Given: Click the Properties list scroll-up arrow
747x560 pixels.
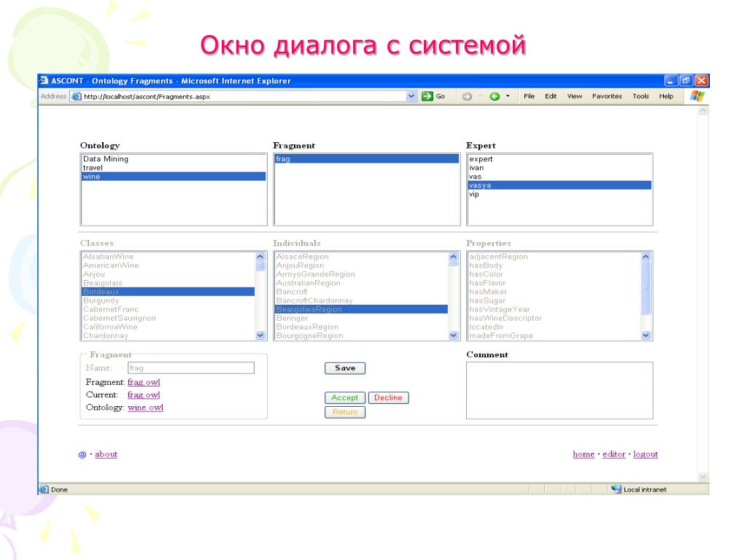Looking at the screenshot, I should click(646, 257).
